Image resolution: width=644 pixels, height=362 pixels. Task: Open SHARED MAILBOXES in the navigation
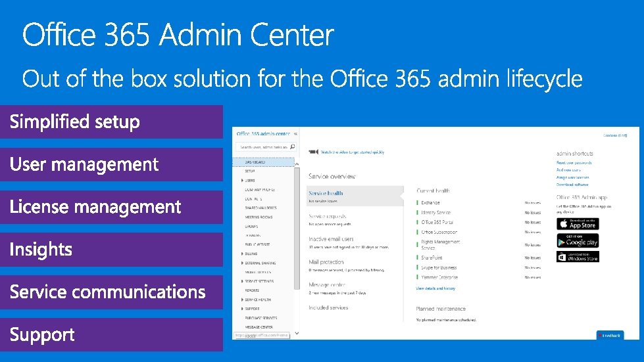point(260,208)
